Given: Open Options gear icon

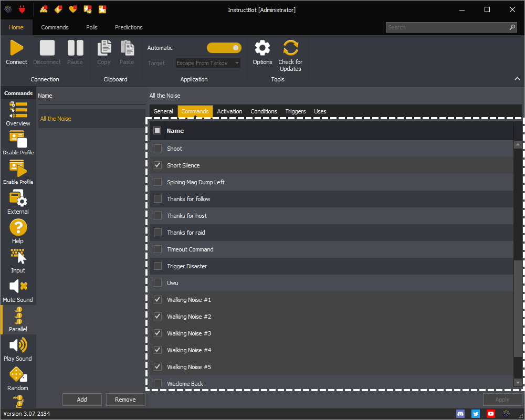Looking at the screenshot, I should pyautogui.click(x=262, y=48).
